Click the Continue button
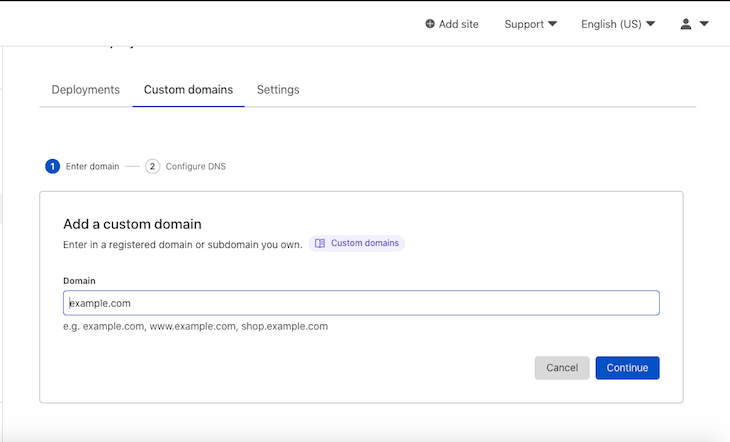This screenshot has height=442, width=730. [627, 368]
